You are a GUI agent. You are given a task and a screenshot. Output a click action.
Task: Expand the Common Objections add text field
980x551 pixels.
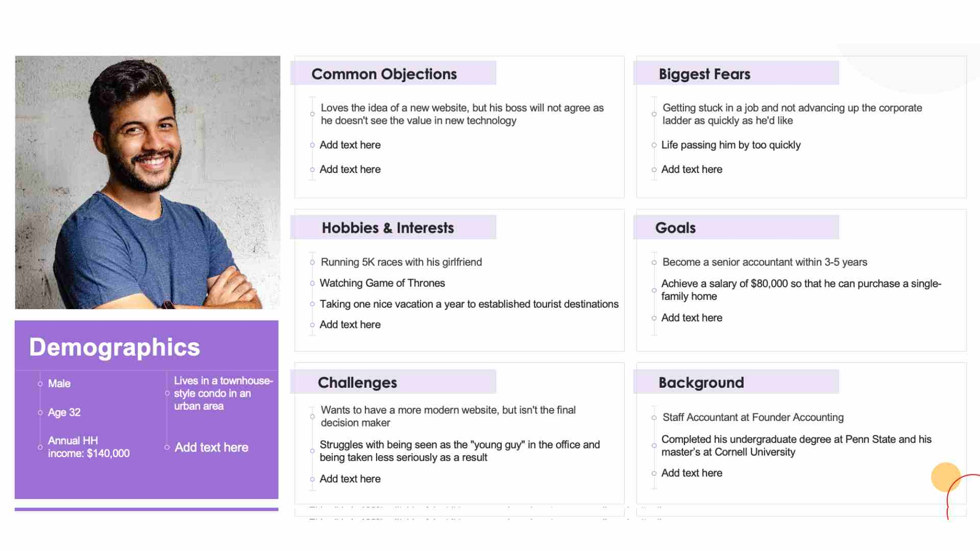coord(350,145)
